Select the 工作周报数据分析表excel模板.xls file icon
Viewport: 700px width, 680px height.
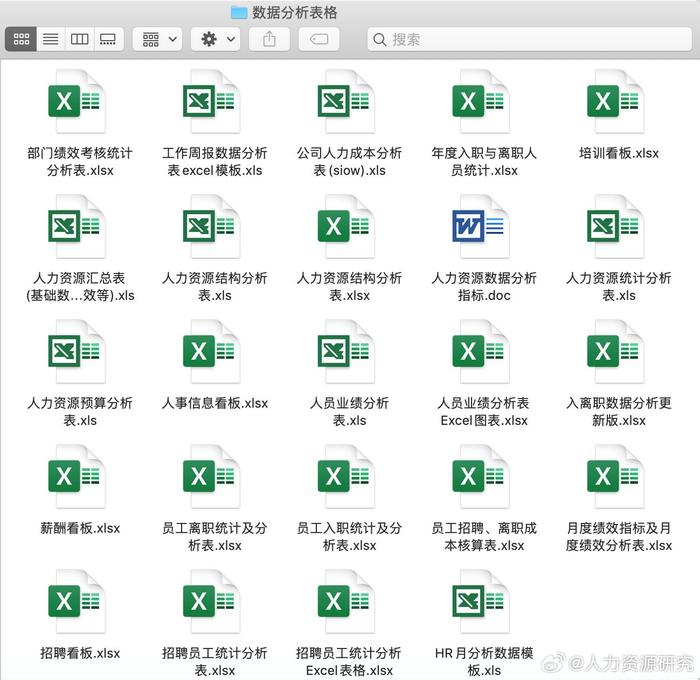tap(211, 102)
